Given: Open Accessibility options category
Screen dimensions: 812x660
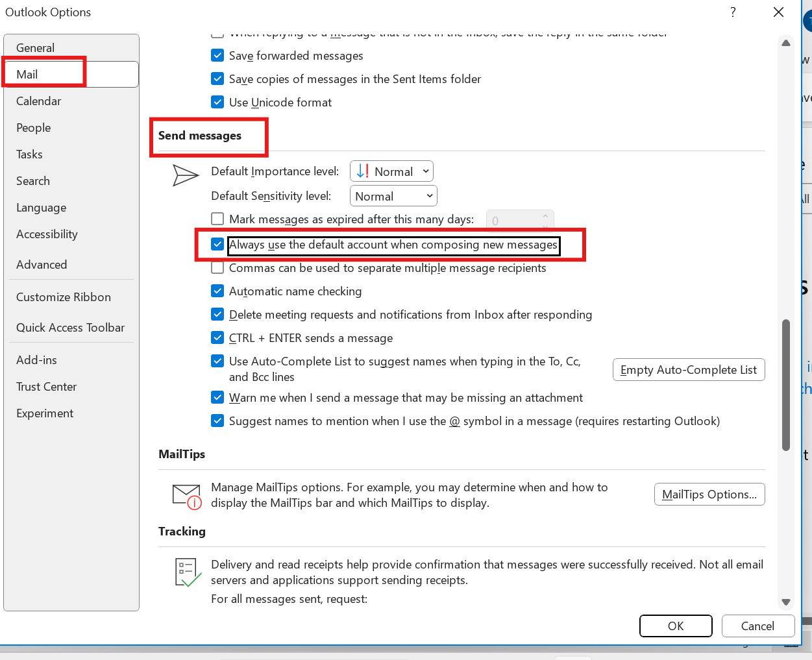Looking at the screenshot, I should pos(71,234).
